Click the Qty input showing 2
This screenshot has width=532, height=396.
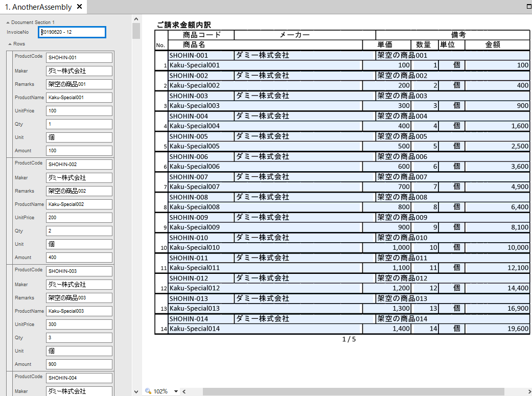(79, 231)
